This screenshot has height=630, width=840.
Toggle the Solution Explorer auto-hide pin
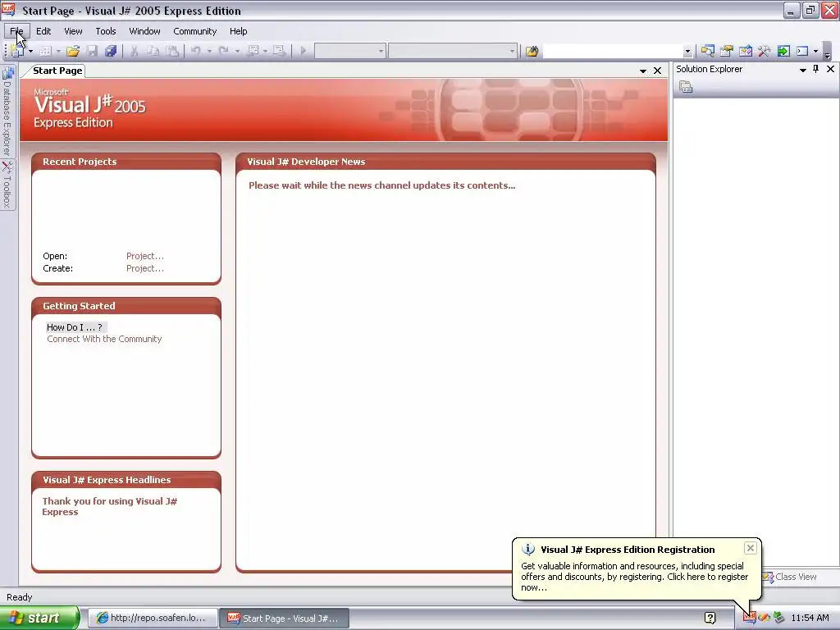816,69
